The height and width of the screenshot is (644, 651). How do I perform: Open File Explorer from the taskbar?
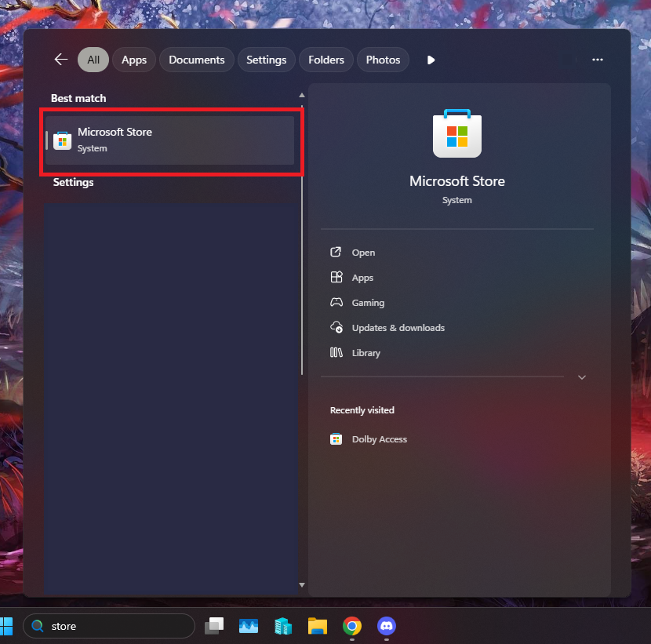(x=318, y=625)
